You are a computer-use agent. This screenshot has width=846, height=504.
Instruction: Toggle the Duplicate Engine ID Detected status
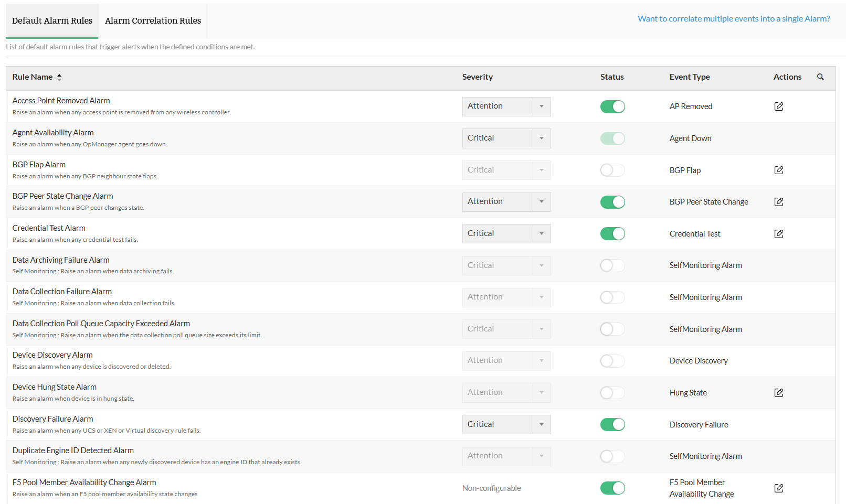(x=612, y=456)
